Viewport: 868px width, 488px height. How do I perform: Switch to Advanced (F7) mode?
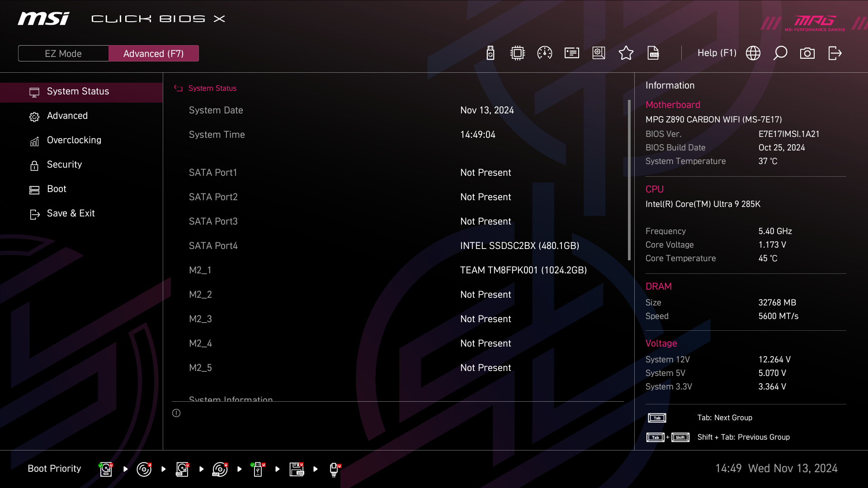(x=153, y=53)
